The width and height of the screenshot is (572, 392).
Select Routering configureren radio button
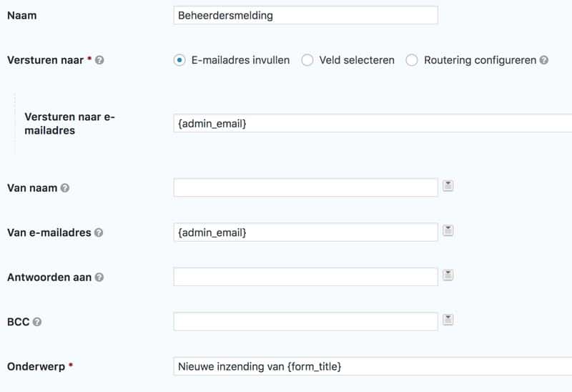[x=412, y=60]
